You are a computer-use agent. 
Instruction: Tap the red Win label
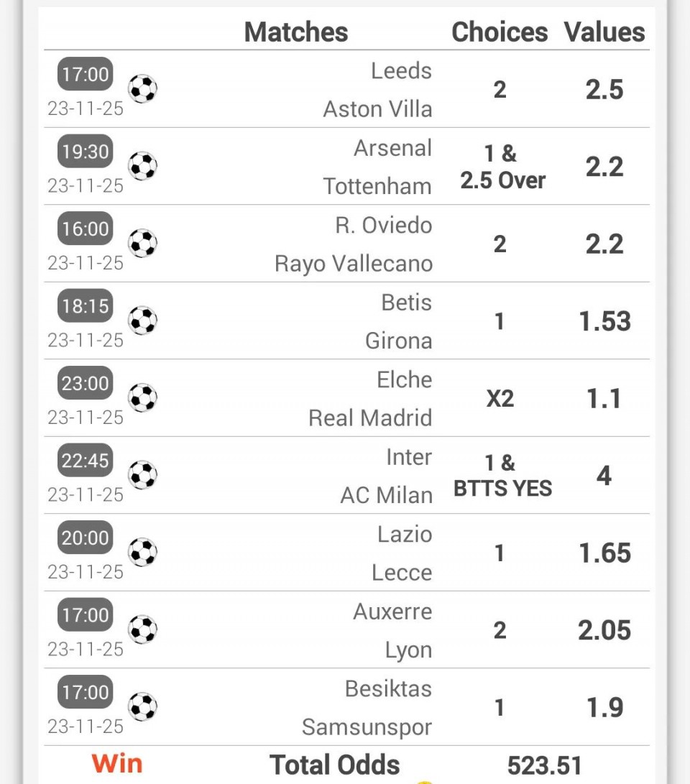117,764
